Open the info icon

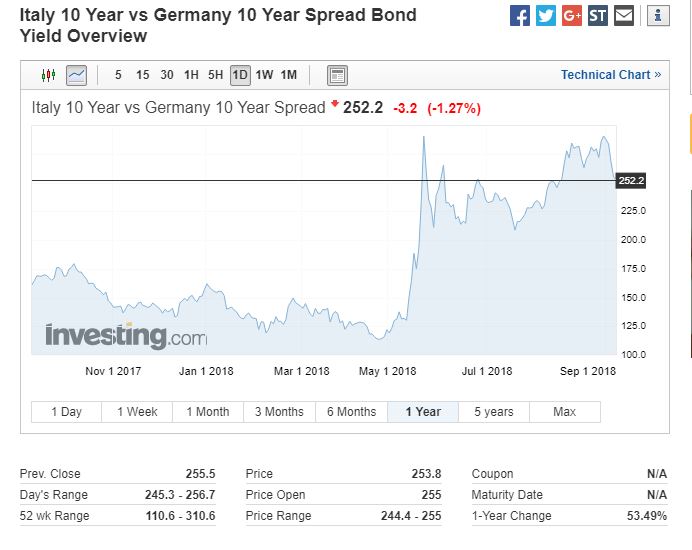click(x=658, y=16)
